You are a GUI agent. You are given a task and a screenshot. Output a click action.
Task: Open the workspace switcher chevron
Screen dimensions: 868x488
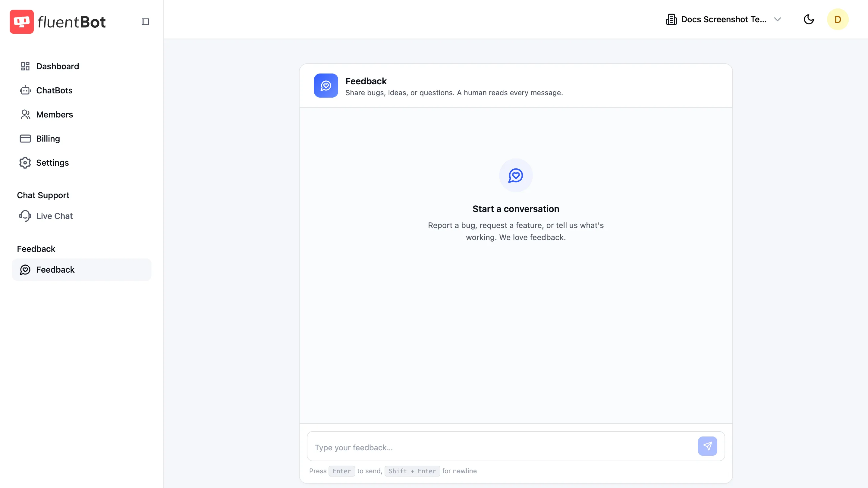tap(777, 20)
